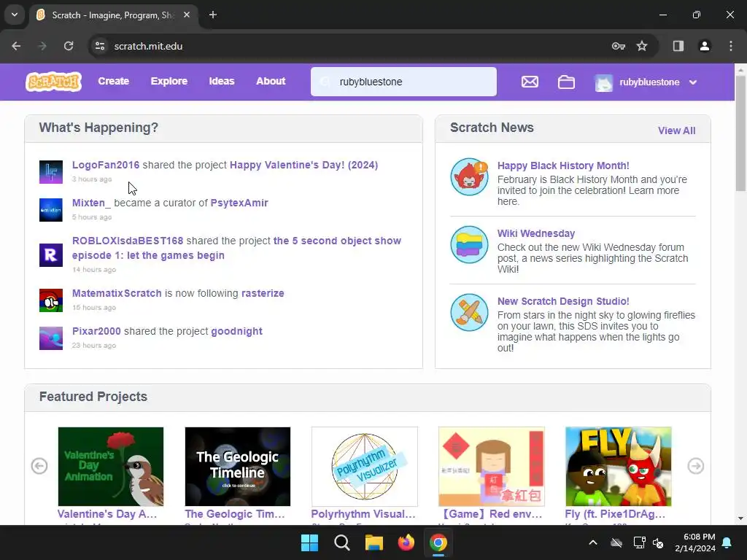Viewport: 747px width, 560px height.
Task: Open the Red envelope game thumbnail
Action: click(x=491, y=466)
